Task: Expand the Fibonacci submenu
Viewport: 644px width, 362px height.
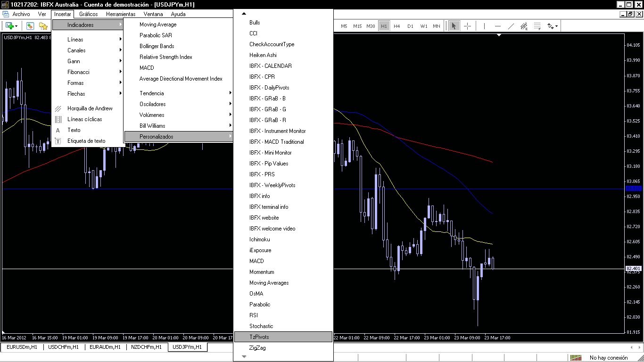Action: 88,72
